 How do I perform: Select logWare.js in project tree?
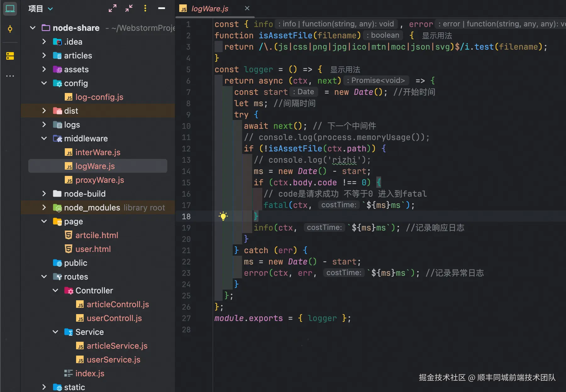[x=97, y=166]
